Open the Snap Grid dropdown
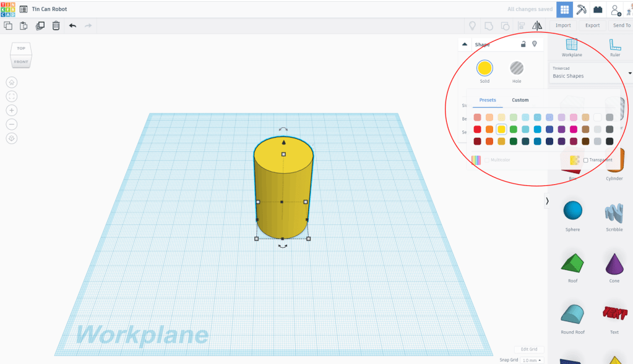 [532, 360]
